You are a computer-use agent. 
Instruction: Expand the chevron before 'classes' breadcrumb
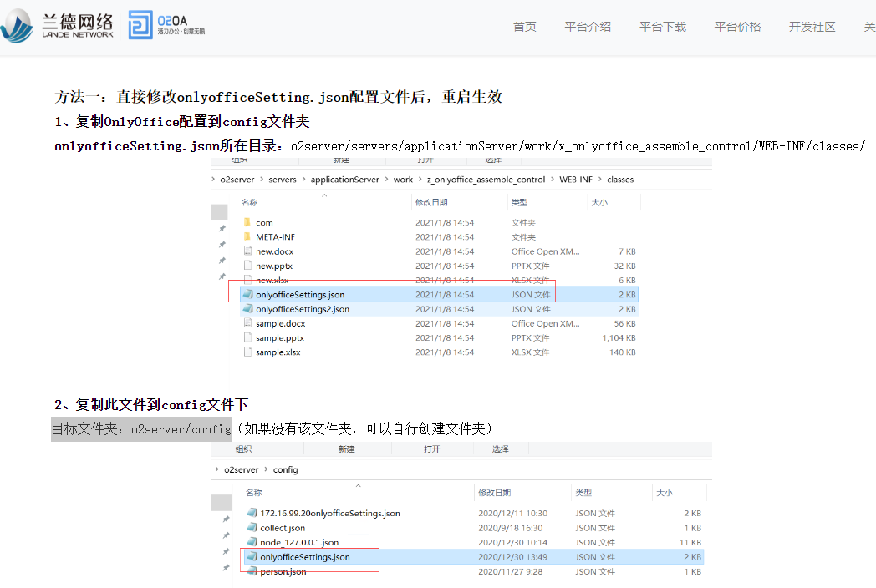pos(600,180)
